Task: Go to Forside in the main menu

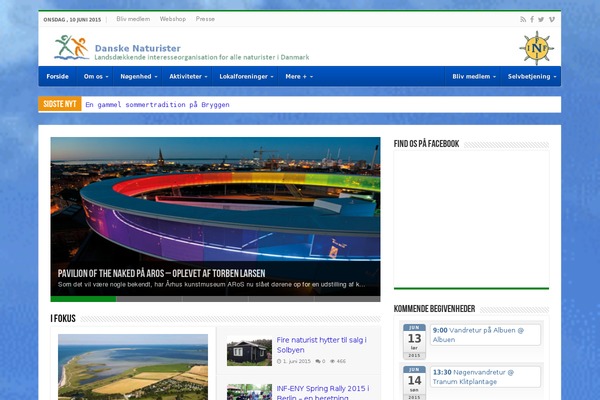Action: (x=57, y=77)
